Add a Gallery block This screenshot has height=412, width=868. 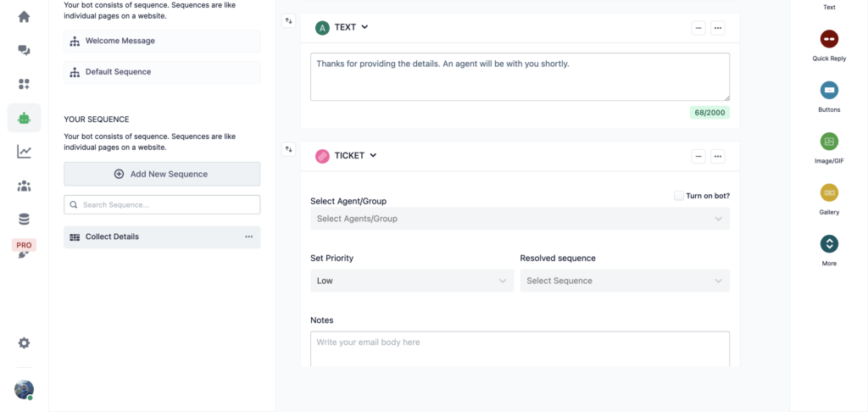coord(829,192)
